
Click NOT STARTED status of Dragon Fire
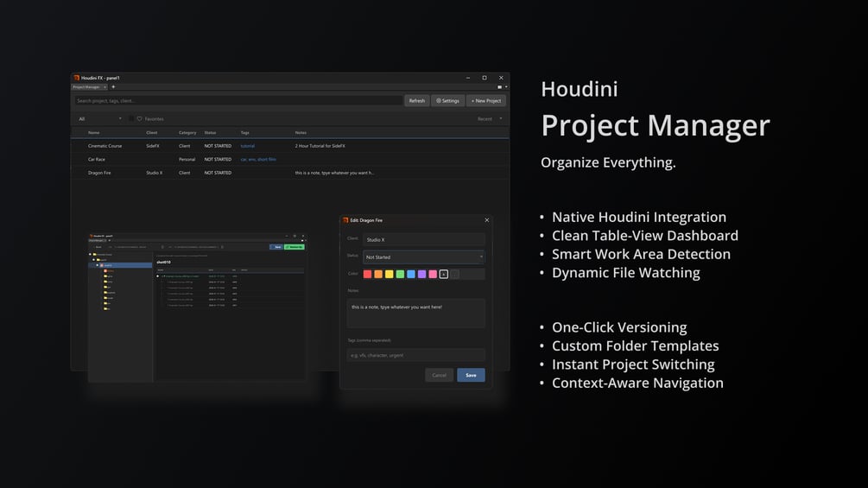pyautogui.click(x=218, y=173)
